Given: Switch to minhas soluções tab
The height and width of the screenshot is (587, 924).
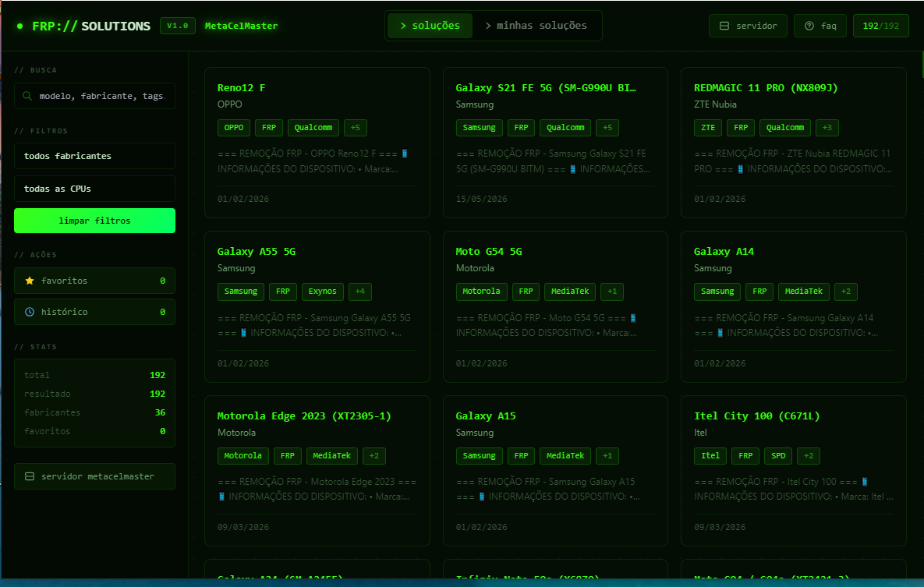Looking at the screenshot, I should (x=536, y=26).
